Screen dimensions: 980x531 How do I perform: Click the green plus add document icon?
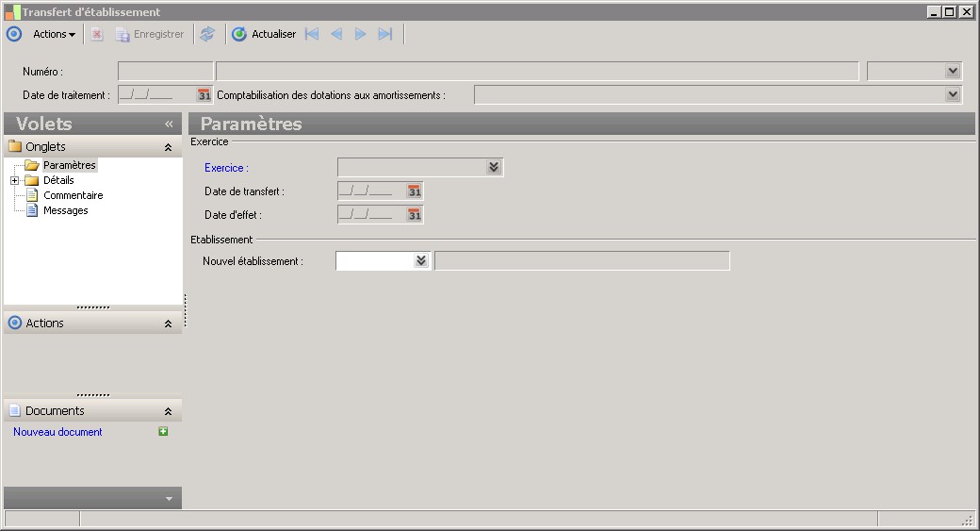163,432
